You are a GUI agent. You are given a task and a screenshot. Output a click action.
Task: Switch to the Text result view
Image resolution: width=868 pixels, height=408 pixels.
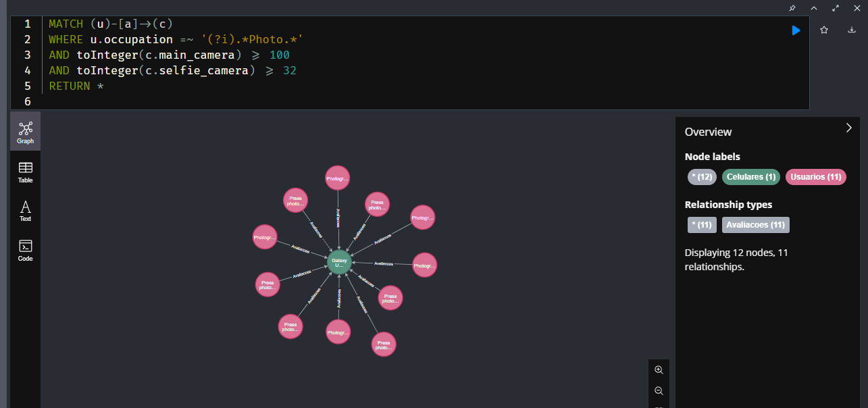pos(25,211)
